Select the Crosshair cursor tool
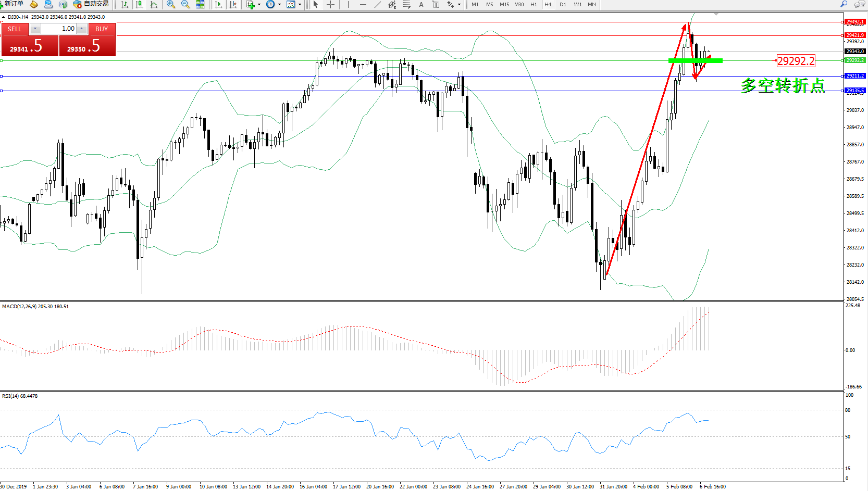The height and width of the screenshot is (491, 868). (x=330, y=5)
